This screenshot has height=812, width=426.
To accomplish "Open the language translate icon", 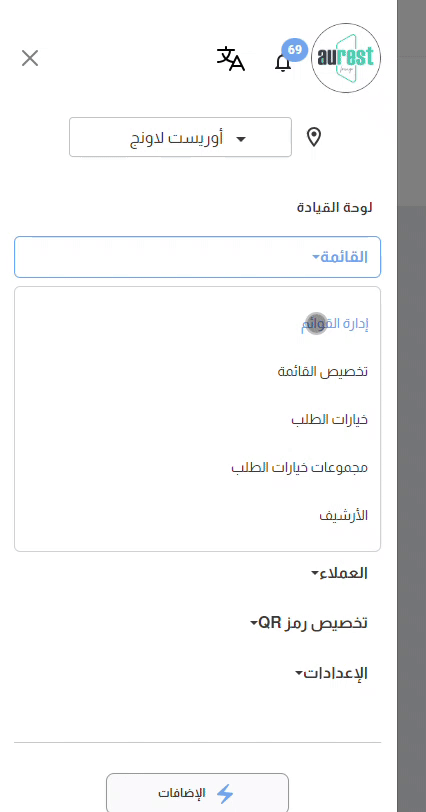I will [x=231, y=59].
